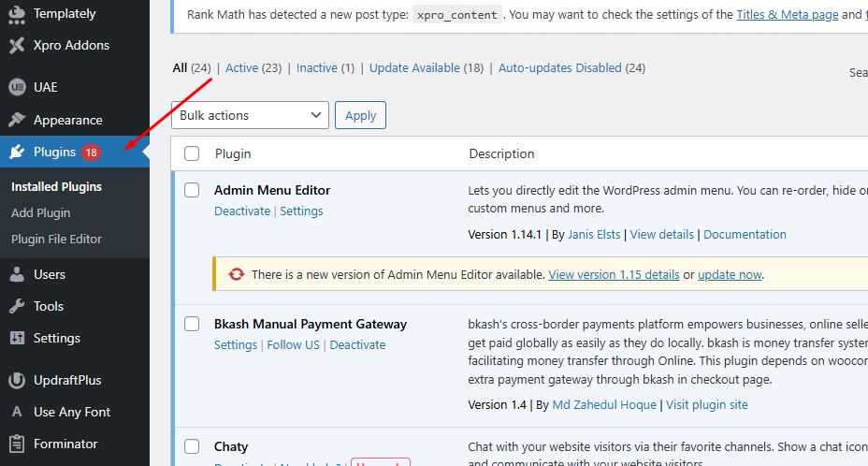Click update now for Admin Menu Editor
The image size is (868, 466).
coord(730,275)
